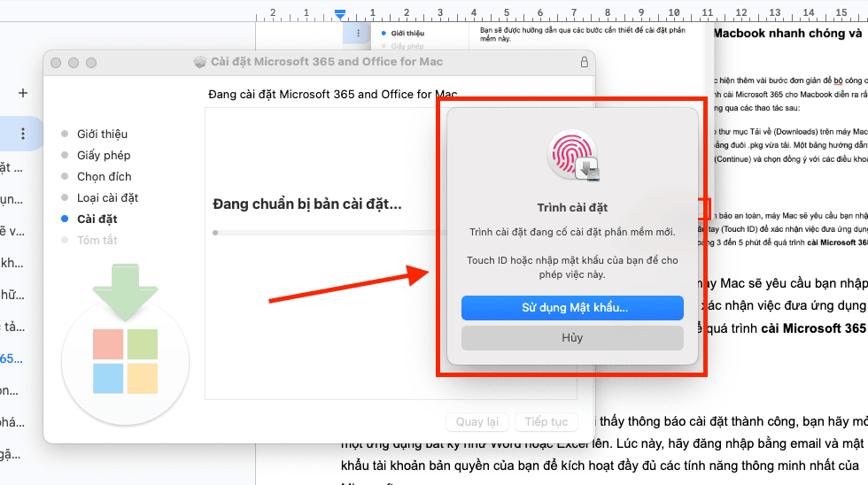Click "Đang cài đặt Microsoft 365 and Office" heading

point(333,95)
